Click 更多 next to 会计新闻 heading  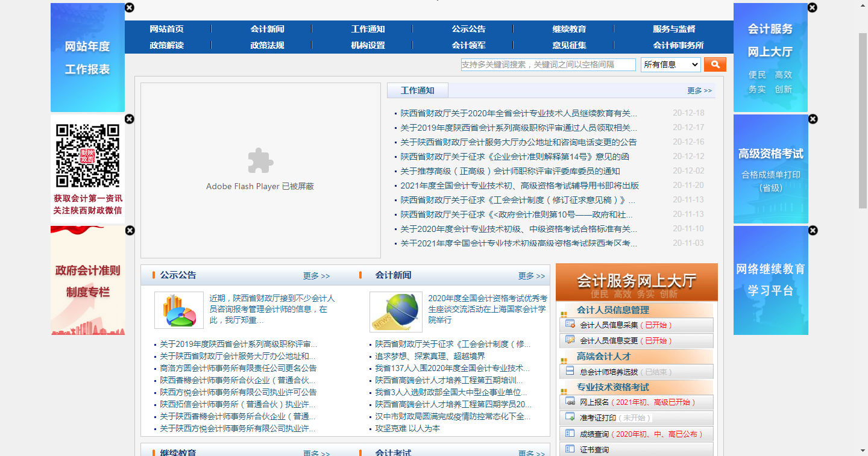[532, 276]
